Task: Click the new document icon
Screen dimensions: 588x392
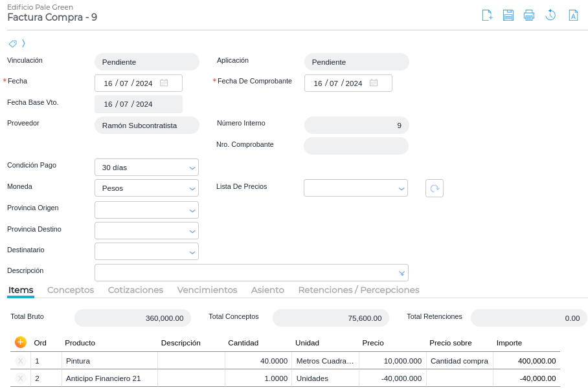Action: coord(487,16)
